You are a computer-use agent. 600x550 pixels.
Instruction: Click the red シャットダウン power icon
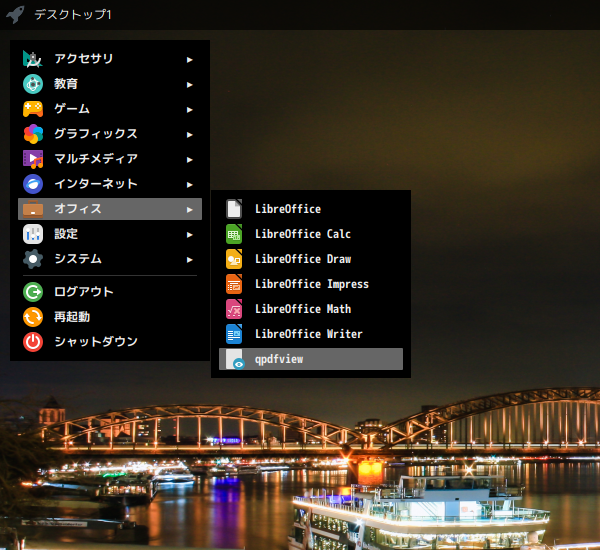click(x=33, y=342)
